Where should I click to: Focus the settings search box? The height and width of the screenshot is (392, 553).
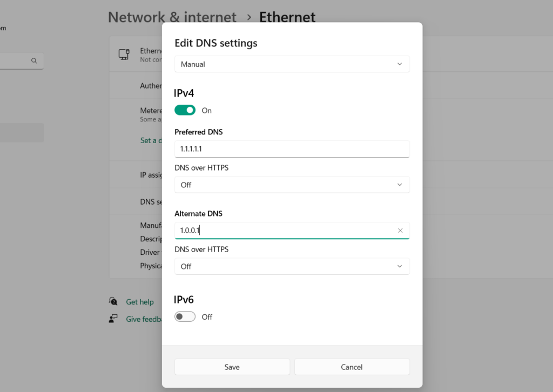[16, 61]
